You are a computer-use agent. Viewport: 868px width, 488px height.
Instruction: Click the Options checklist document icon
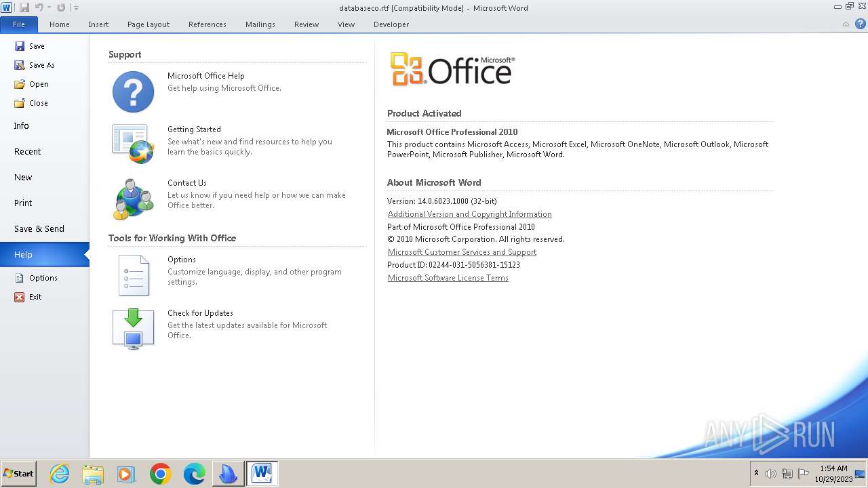(134, 275)
